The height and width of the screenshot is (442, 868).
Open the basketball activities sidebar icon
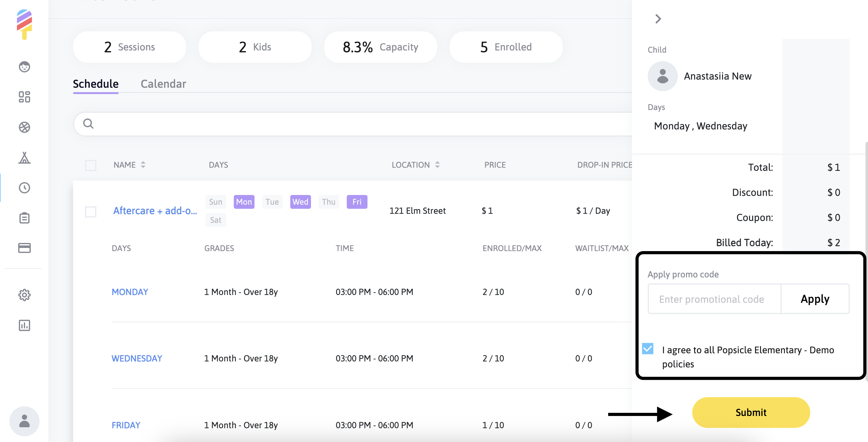click(x=24, y=127)
